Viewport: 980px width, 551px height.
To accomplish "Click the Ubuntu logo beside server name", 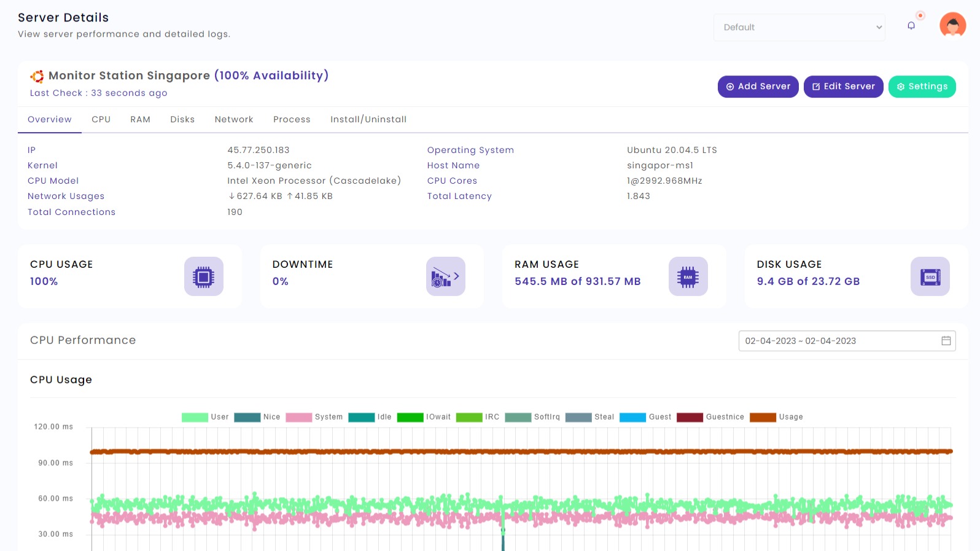I will (37, 76).
